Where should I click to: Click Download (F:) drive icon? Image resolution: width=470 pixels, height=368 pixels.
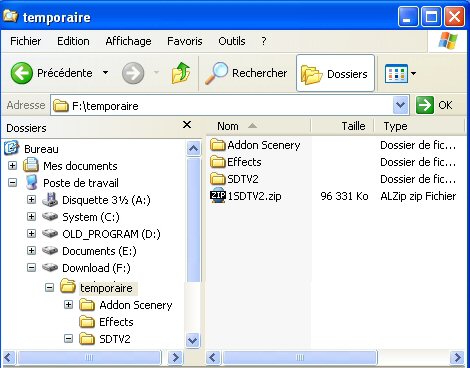point(50,267)
